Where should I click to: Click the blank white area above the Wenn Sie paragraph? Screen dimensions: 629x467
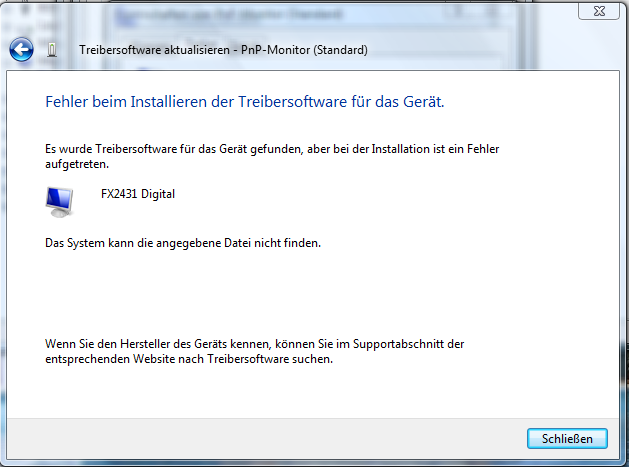tap(300, 295)
